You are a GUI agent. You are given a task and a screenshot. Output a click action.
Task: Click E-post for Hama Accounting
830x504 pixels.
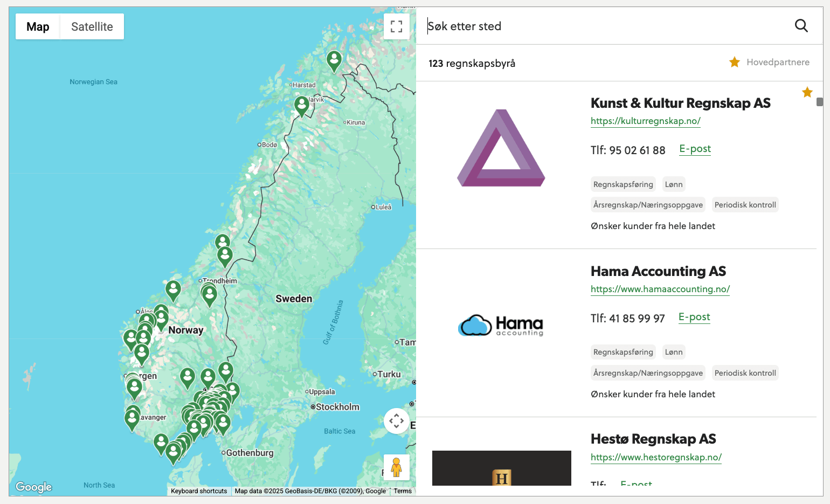pos(694,317)
